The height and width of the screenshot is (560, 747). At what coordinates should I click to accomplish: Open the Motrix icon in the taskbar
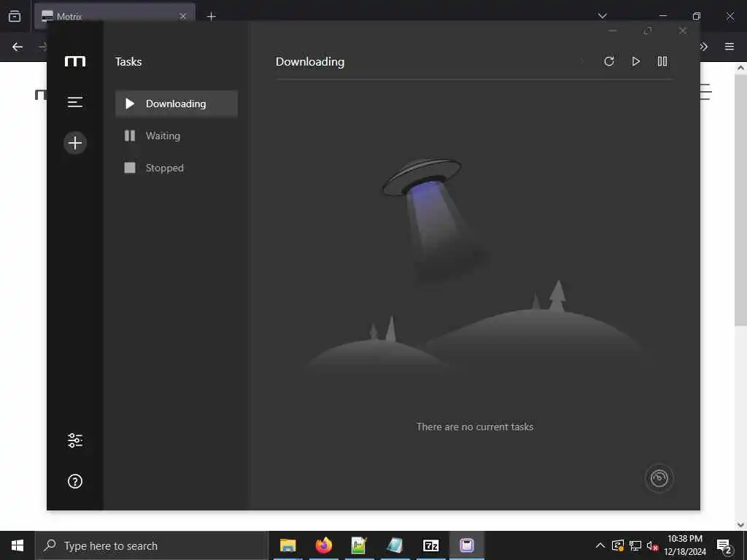[466, 545]
